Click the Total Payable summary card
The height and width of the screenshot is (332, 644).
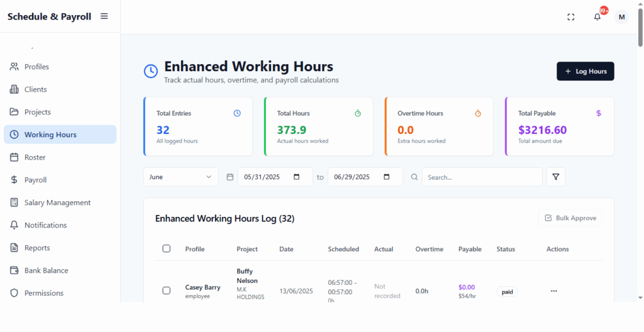coord(559,126)
